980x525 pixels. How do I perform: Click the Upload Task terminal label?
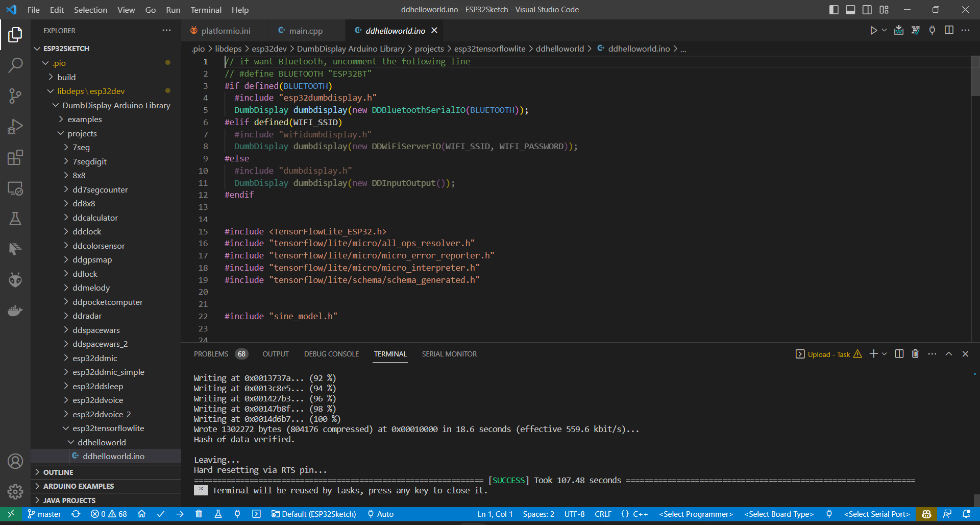point(828,354)
